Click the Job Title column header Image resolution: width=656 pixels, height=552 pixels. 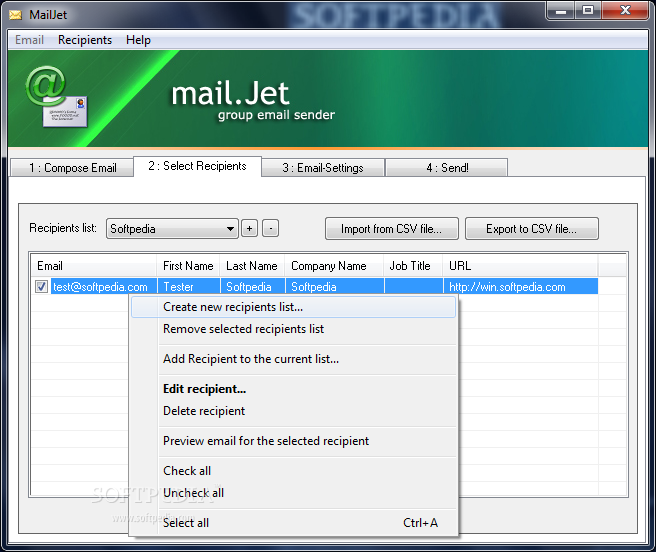tap(413, 266)
